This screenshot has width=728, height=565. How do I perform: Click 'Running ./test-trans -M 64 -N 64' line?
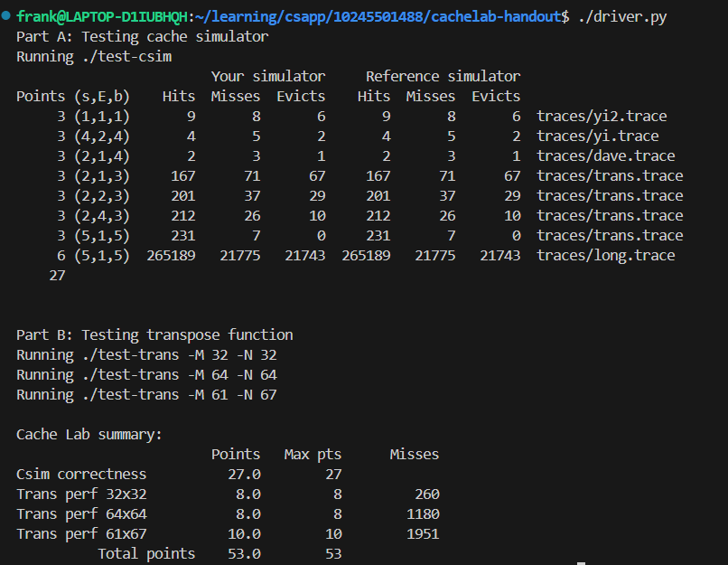tap(146, 375)
